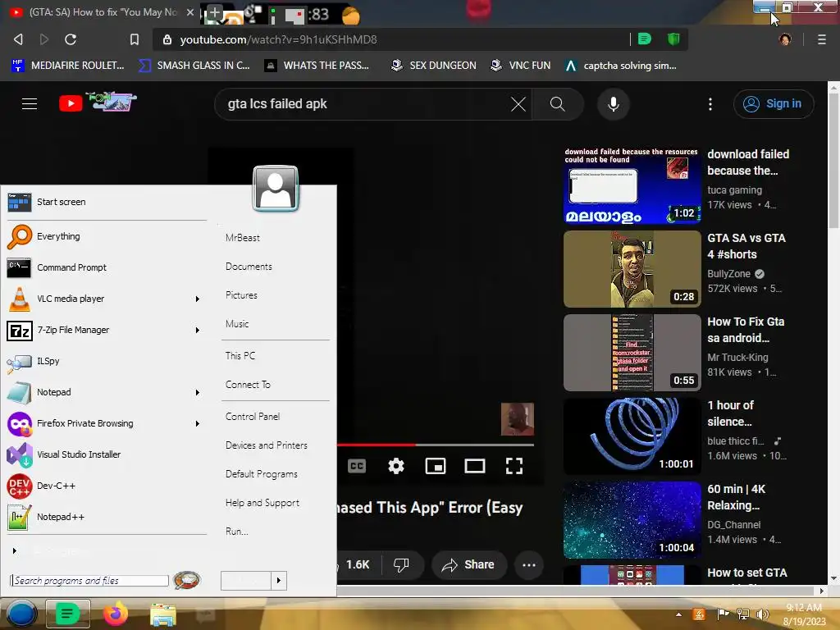Launch Dev-C++ from start menu
Viewport: 840px width, 630px height.
click(x=106, y=486)
